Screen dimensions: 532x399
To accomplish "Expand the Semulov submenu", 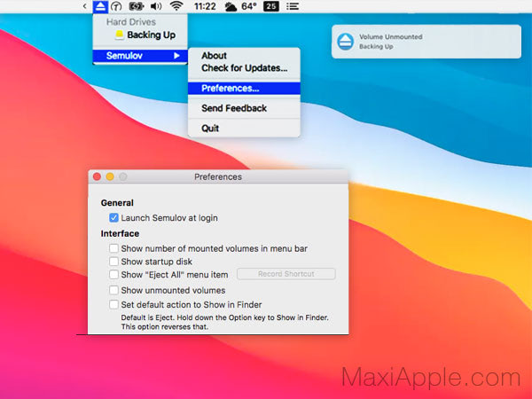I will [x=140, y=56].
